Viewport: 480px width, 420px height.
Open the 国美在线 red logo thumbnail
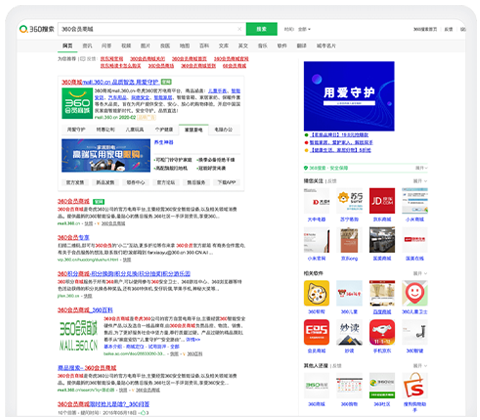click(415, 240)
